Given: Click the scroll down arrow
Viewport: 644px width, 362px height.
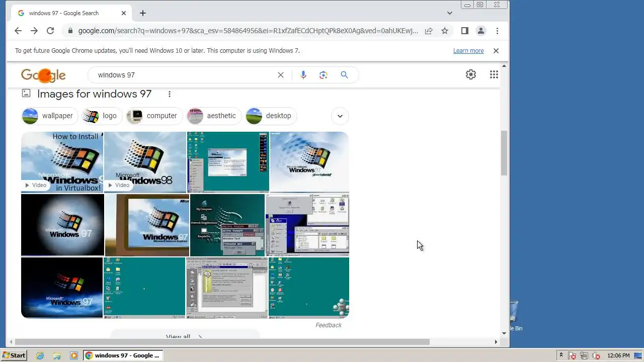Looking at the screenshot, I should tap(504, 333).
